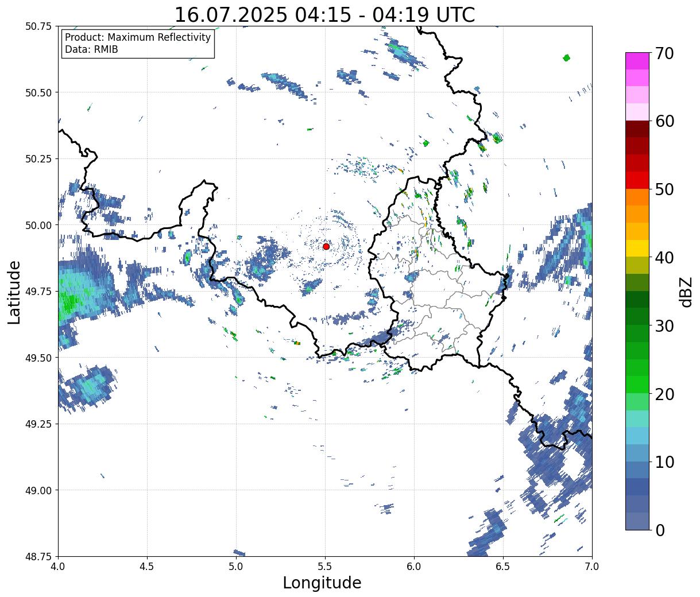The width and height of the screenshot is (700, 597).
Task: Click the latitude tick label "50.00"
Action: [x=38, y=225]
